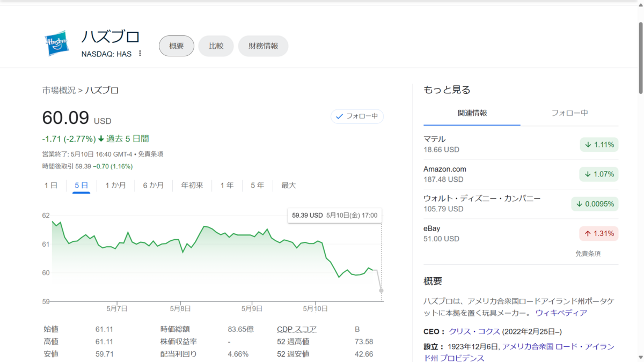
Task: Click the 5月8日 axis label
Action: click(181, 308)
